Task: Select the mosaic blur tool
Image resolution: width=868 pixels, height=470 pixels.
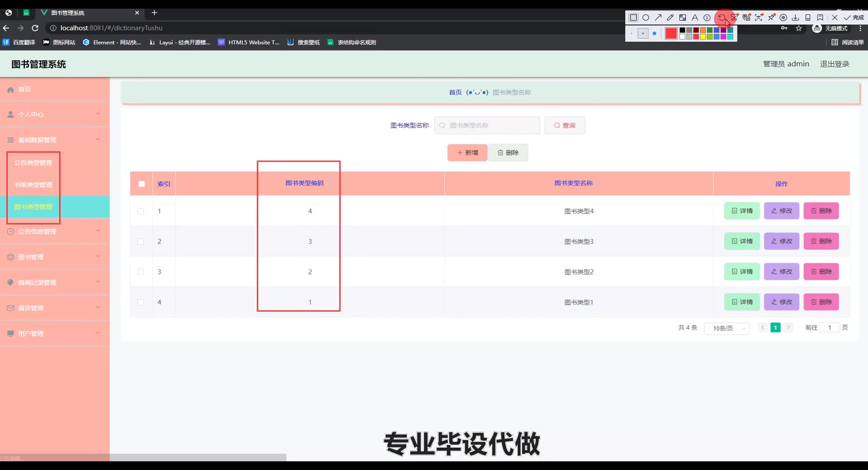Action: pos(683,18)
